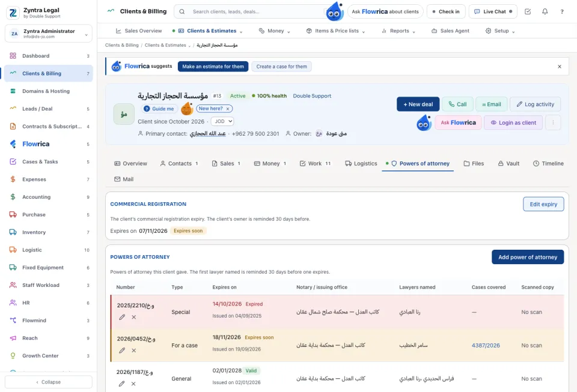Open the Files tab
This screenshot has width=577, height=392.
coord(474,163)
